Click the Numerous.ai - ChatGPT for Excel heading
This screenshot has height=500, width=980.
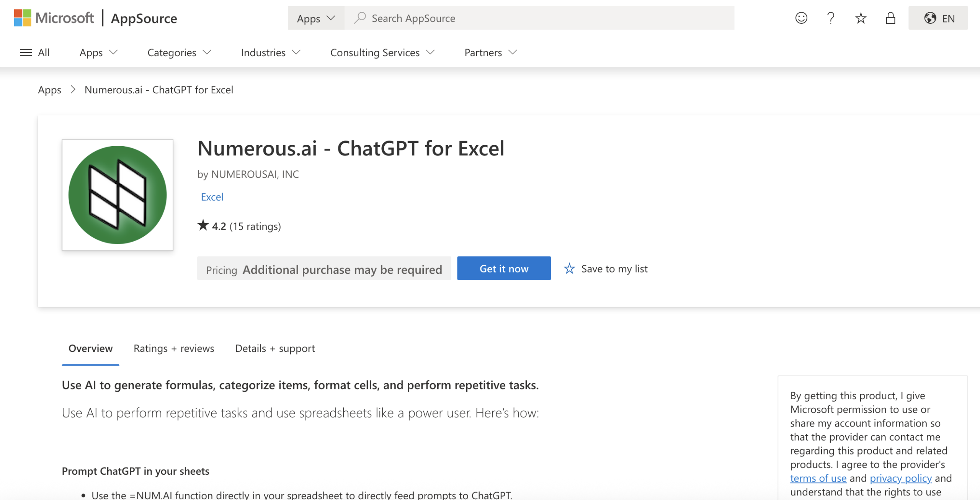pos(351,148)
